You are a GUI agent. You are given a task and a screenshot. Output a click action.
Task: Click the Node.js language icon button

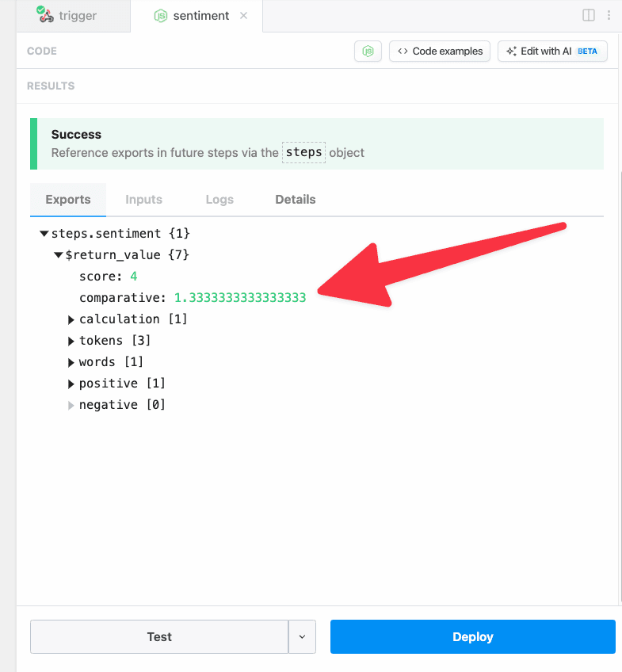click(368, 52)
